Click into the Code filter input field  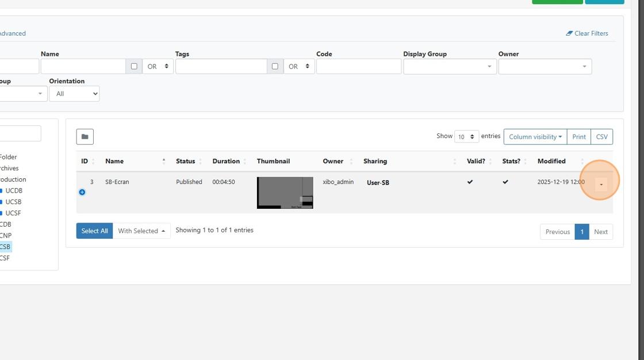pyautogui.click(x=359, y=66)
